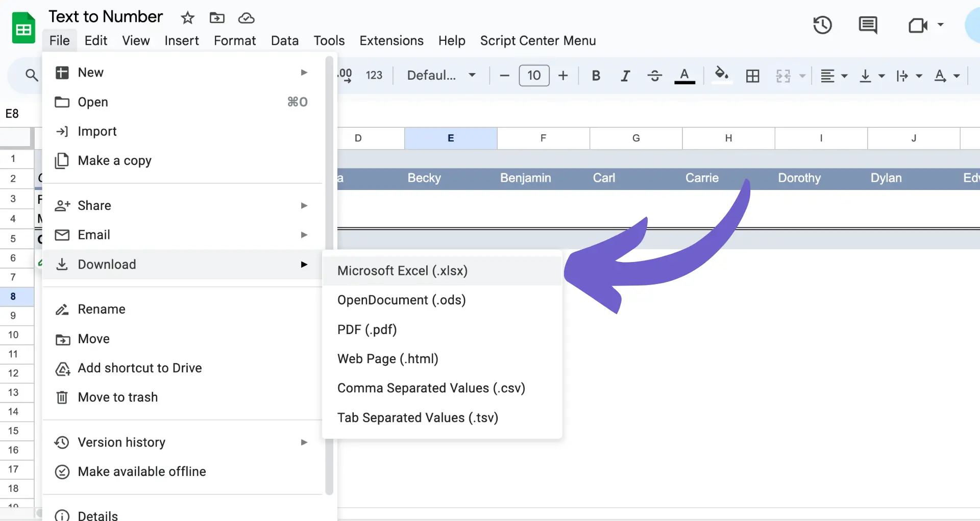Click the search magnifier in toolbar
The image size is (980, 521).
(x=32, y=75)
